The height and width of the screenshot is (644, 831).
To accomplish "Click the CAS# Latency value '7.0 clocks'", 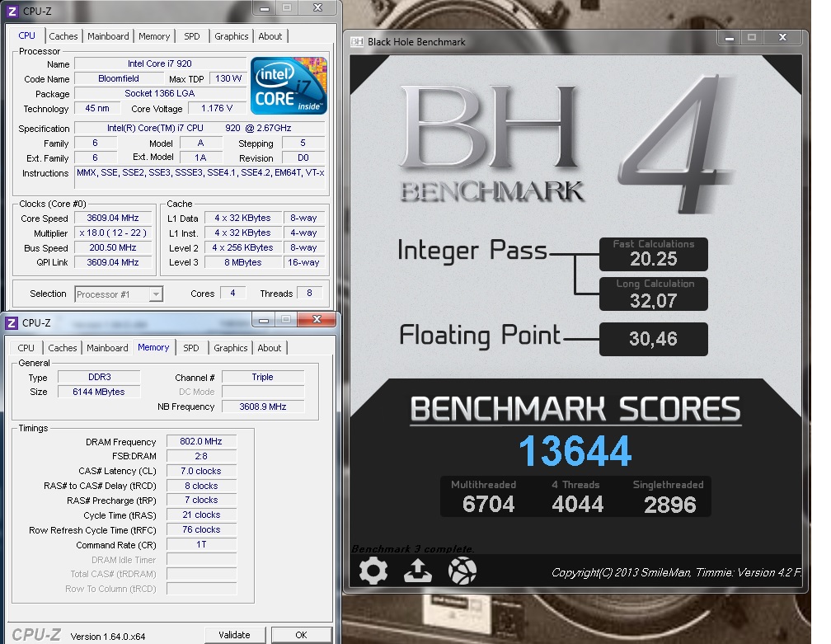I will coord(201,471).
